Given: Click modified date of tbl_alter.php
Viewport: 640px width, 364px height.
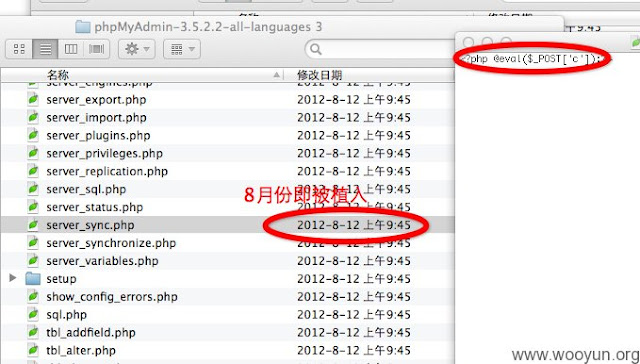Looking at the screenshot, I should click(x=353, y=351).
